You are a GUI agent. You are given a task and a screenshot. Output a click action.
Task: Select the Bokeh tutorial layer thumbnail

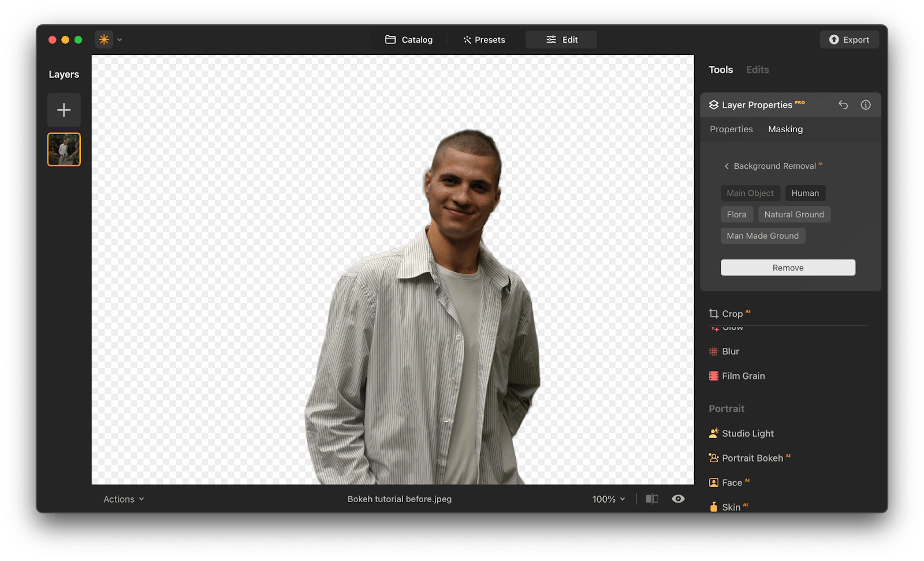click(x=64, y=149)
